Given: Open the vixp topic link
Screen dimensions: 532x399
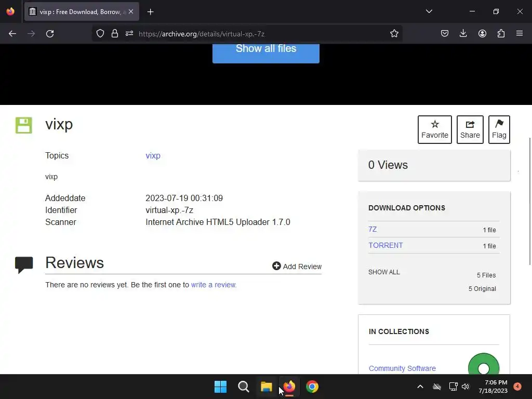Looking at the screenshot, I should click(x=153, y=156).
